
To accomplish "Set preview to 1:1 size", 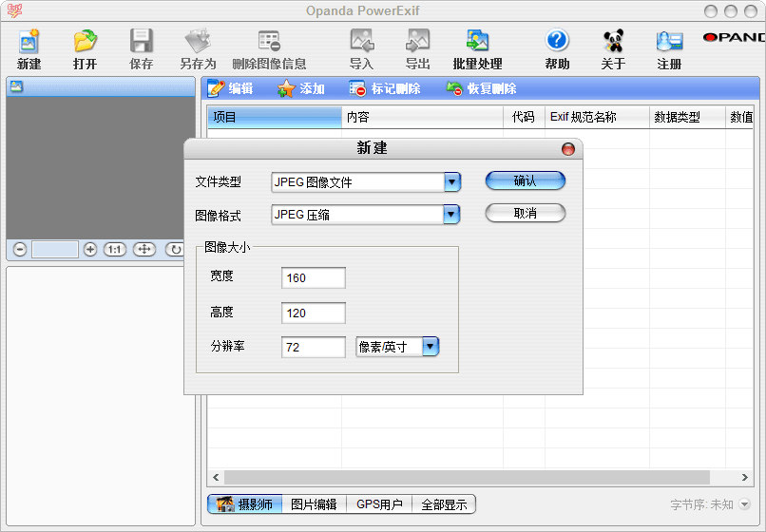I will tap(115, 250).
